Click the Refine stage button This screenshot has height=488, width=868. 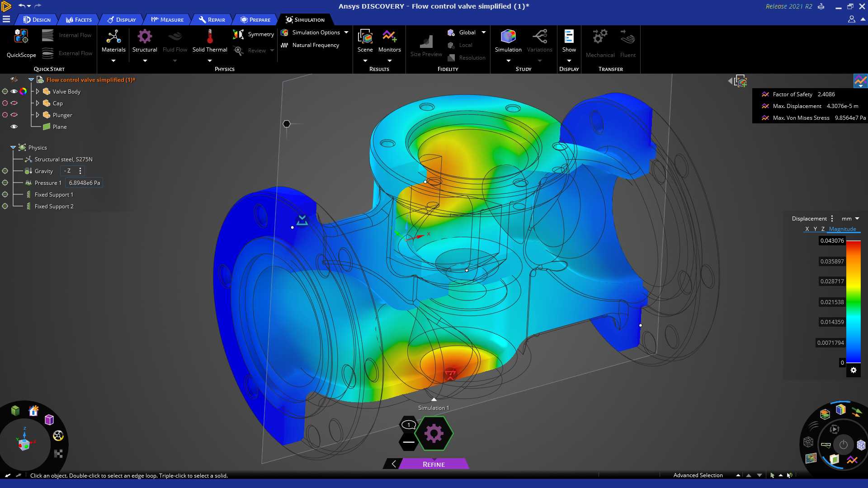click(x=434, y=464)
